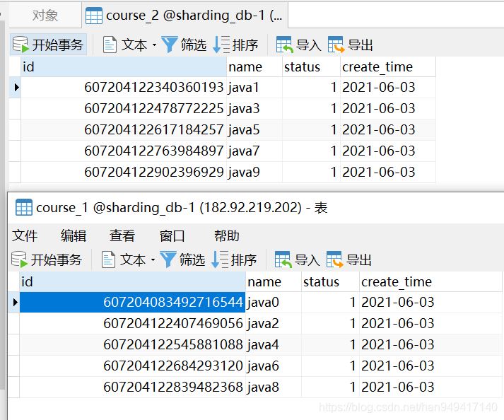Viewport: 504px width, 420px height.
Task: Open the 文件 menu
Action: (x=25, y=235)
